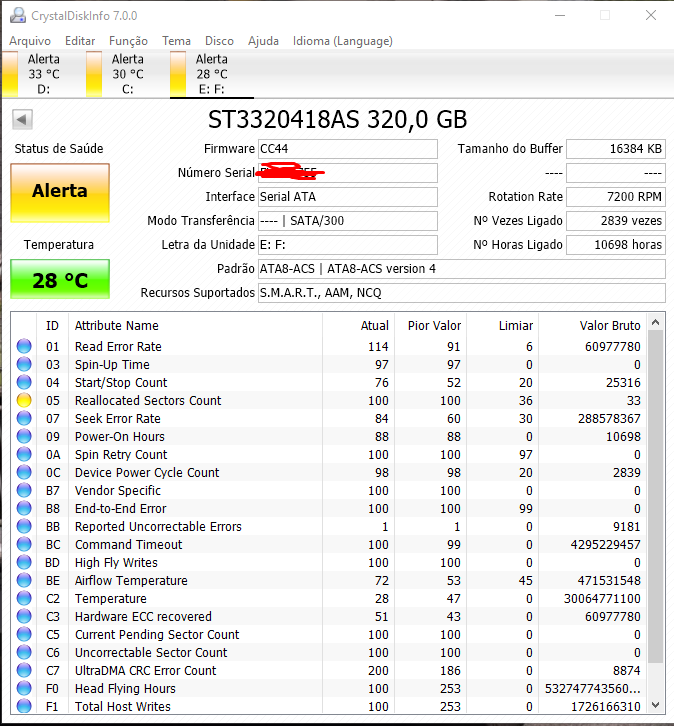Click the blue status icon for Vendor Specific
Image resolution: width=674 pixels, height=726 pixels.
click(x=24, y=490)
